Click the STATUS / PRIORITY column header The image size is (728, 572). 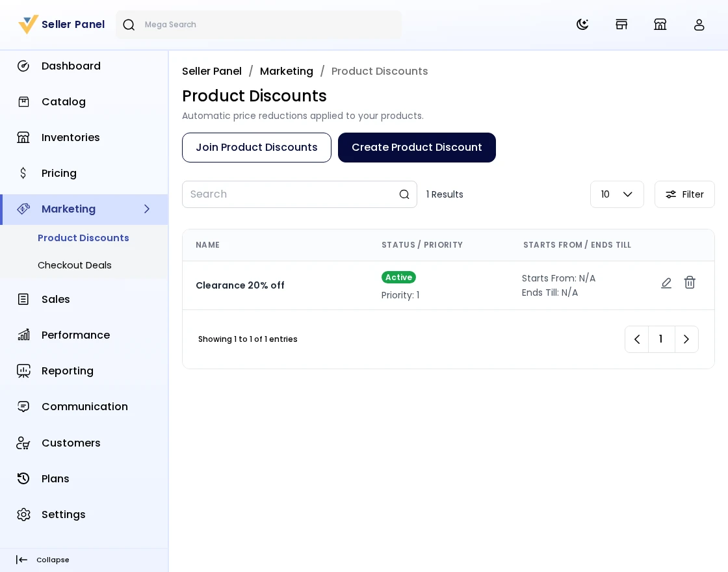(422, 244)
